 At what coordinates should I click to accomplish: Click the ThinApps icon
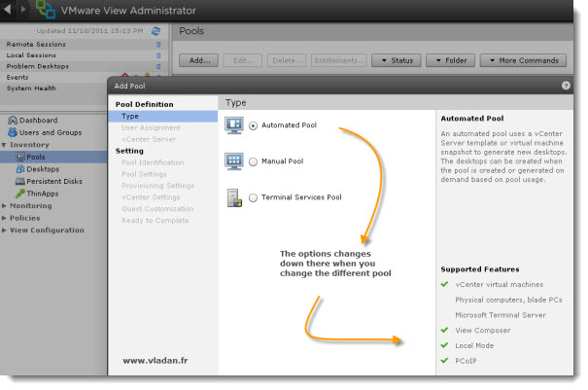(20, 194)
